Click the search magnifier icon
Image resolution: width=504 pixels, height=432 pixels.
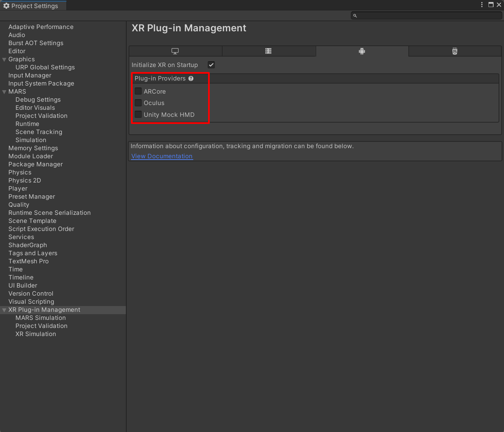click(355, 16)
